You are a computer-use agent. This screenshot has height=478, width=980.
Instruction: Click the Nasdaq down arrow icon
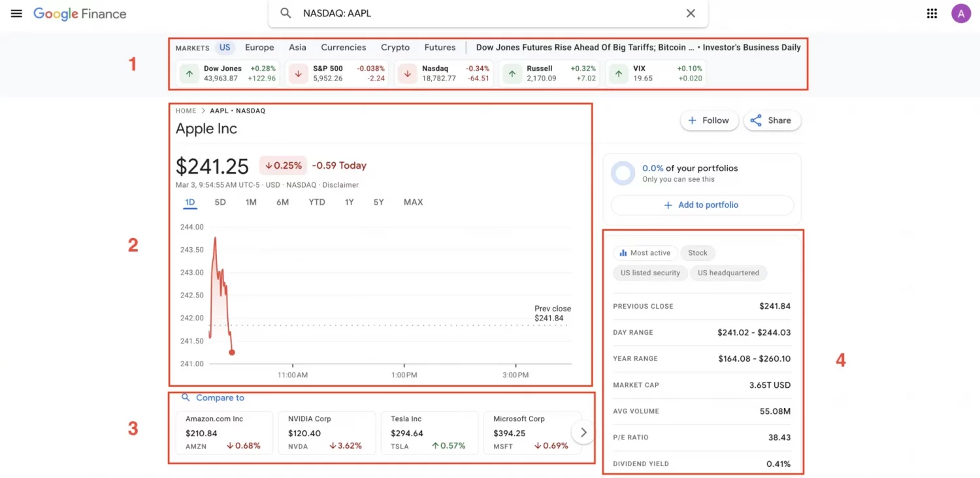point(408,74)
